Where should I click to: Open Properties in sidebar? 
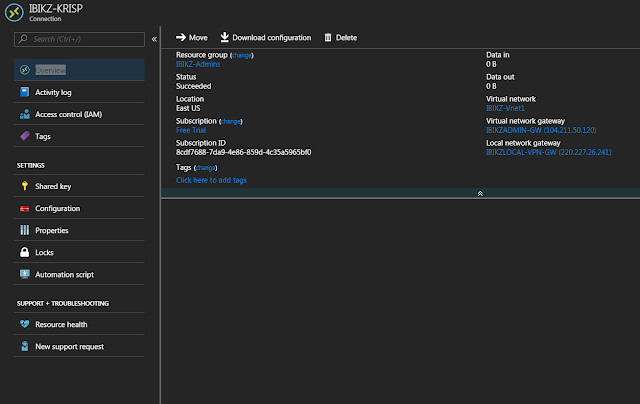coord(79,230)
